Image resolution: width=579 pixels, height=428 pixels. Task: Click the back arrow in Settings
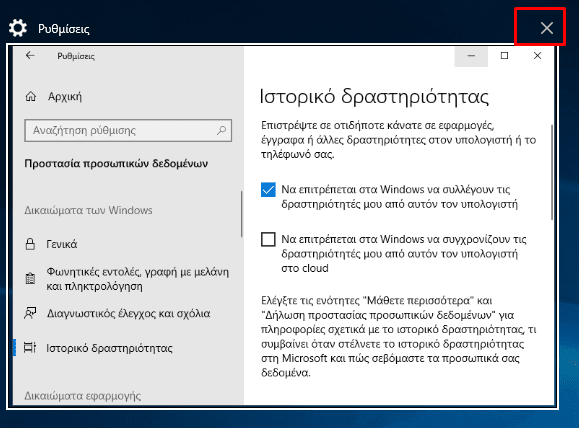click(x=30, y=56)
